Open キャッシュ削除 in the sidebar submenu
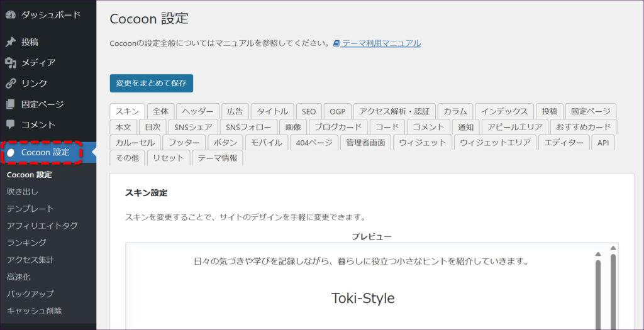 tap(34, 311)
